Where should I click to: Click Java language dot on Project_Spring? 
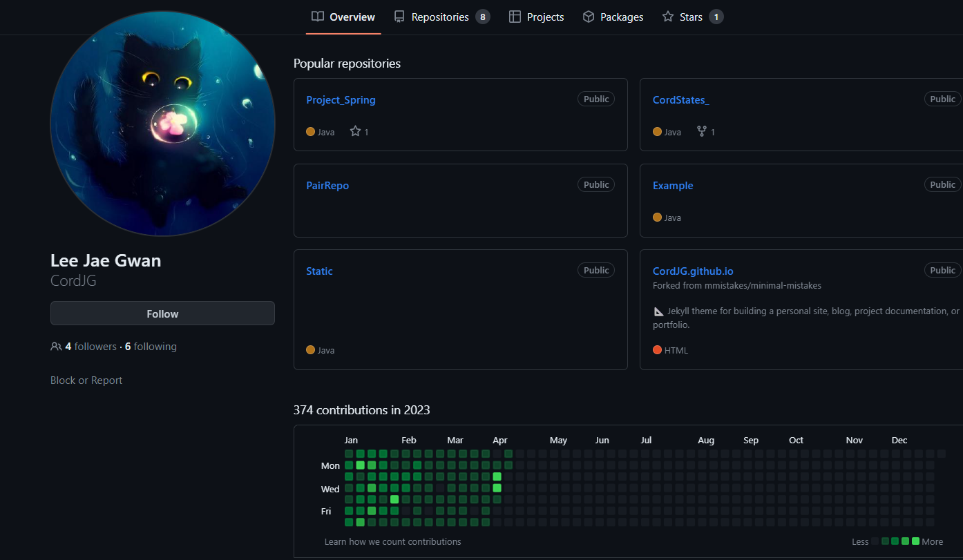pos(311,132)
